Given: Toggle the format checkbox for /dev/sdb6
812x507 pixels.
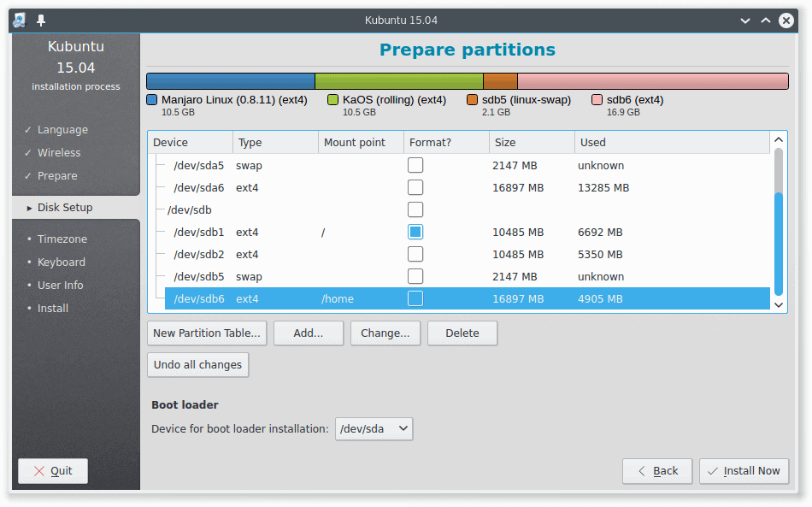Looking at the screenshot, I should coord(415,299).
